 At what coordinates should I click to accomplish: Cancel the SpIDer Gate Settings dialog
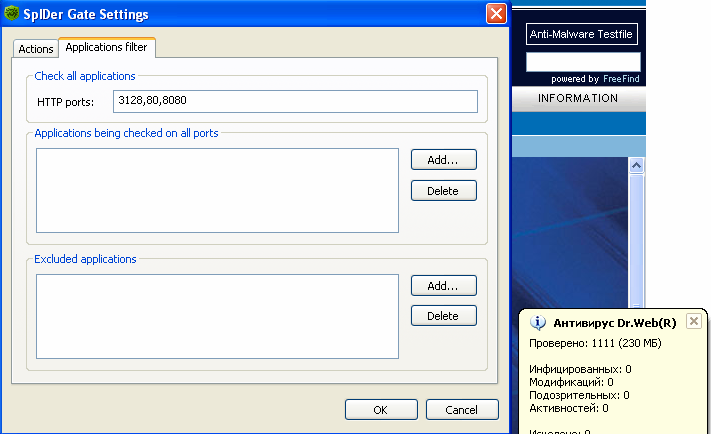(x=462, y=410)
